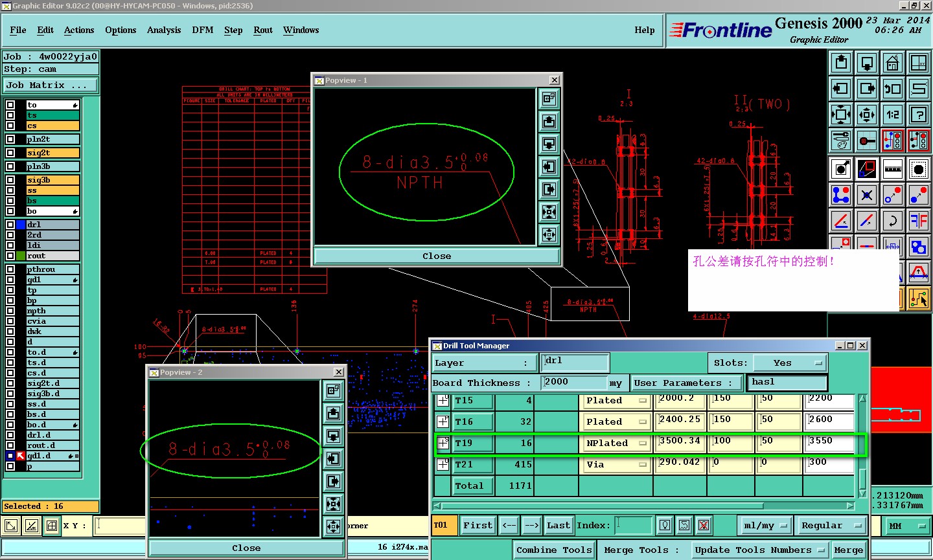
Task: Click the ruler measurement tool icon
Action: point(893,169)
